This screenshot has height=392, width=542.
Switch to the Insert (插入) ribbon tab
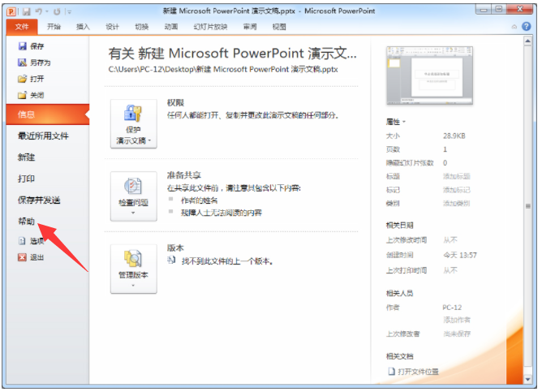83,27
